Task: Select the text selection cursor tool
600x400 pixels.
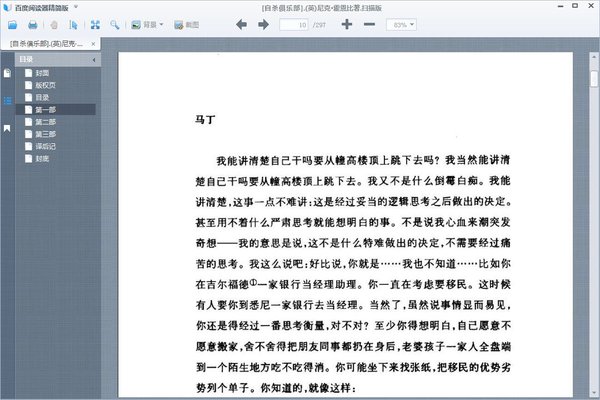Action: 73,25
